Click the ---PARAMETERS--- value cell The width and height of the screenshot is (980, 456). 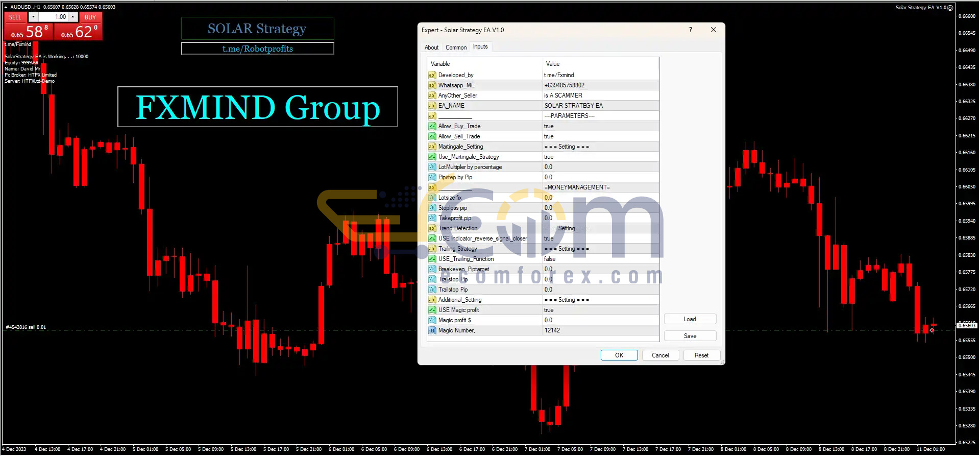pyautogui.click(x=601, y=116)
